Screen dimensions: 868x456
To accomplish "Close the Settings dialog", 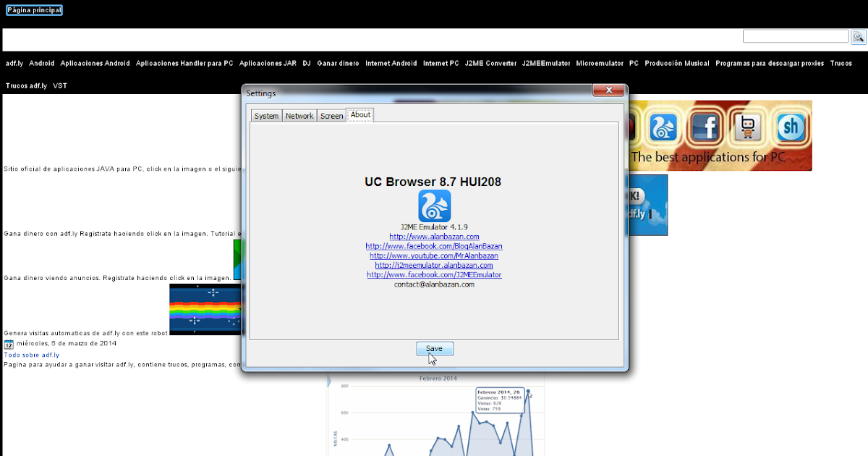I will coord(608,90).
